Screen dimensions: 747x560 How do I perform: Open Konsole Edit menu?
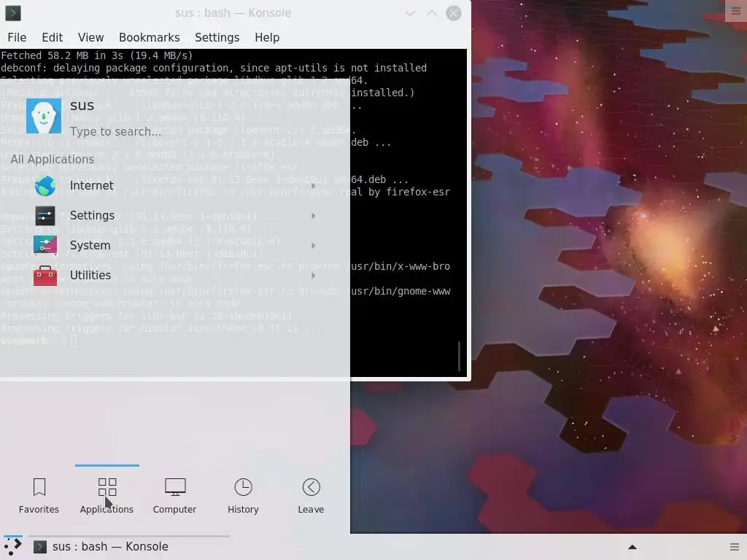53,38
